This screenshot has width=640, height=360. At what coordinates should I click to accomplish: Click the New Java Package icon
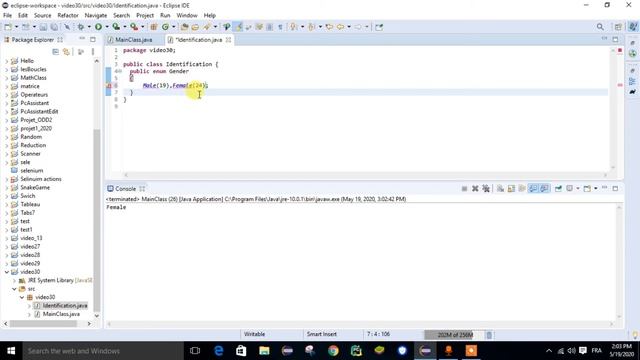point(154,27)
